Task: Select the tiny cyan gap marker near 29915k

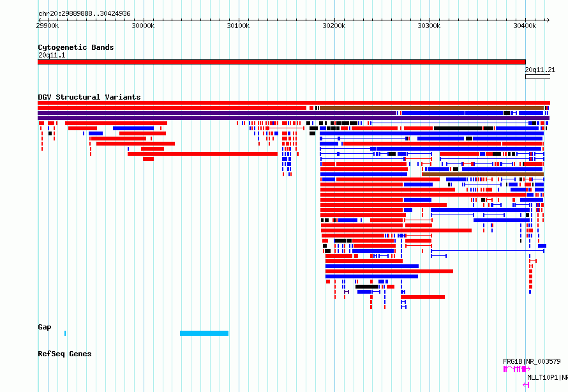Action: point(65,333)
